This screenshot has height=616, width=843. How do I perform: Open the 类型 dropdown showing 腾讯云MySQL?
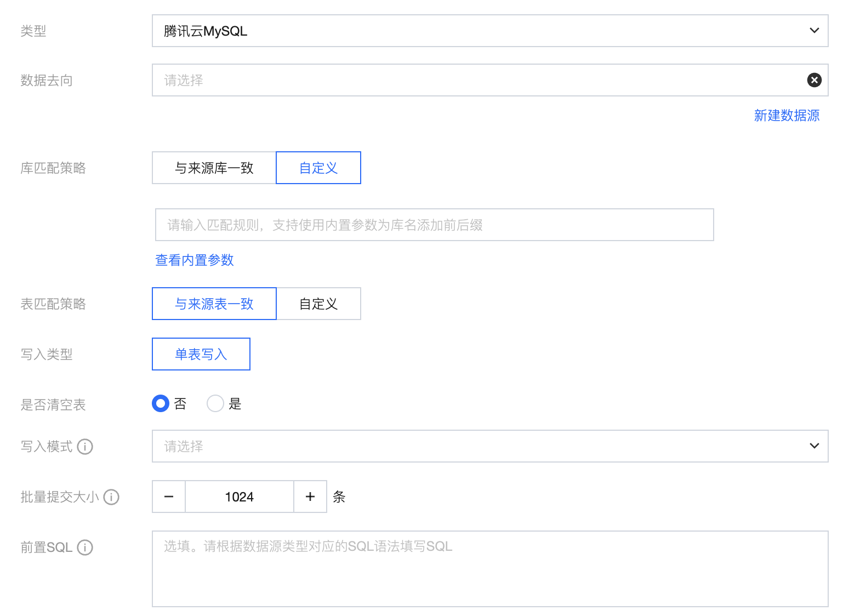tap(489, 31)
